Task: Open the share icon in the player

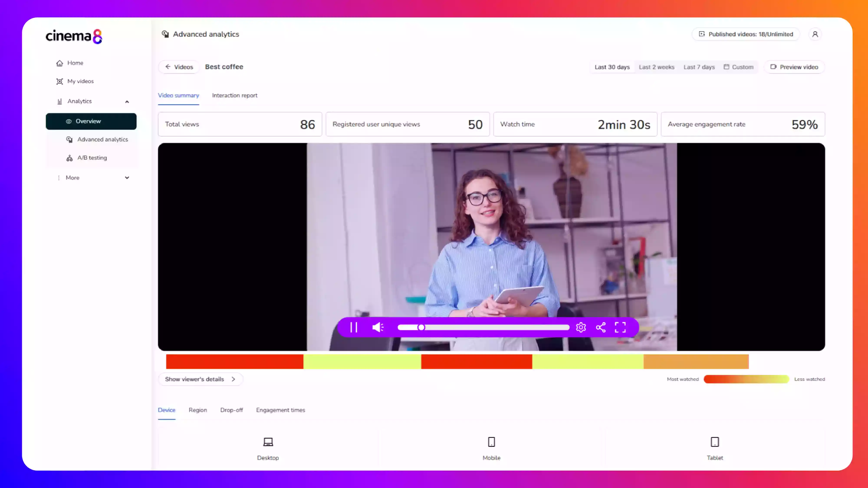Action: [x=601, y=327]
